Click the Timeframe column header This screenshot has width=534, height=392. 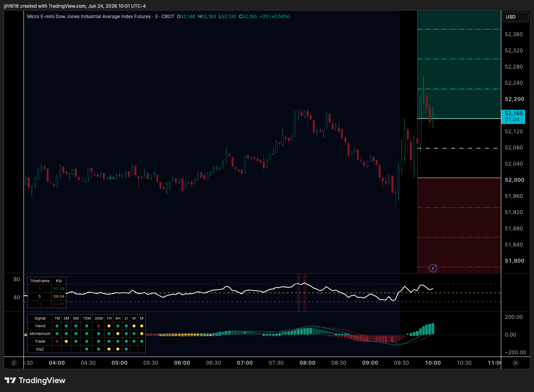40,281
